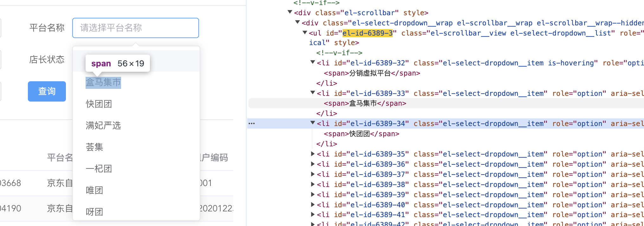Click the 平台名称 form label
This screenshot has height=226, width=644.
coord(47,28)
